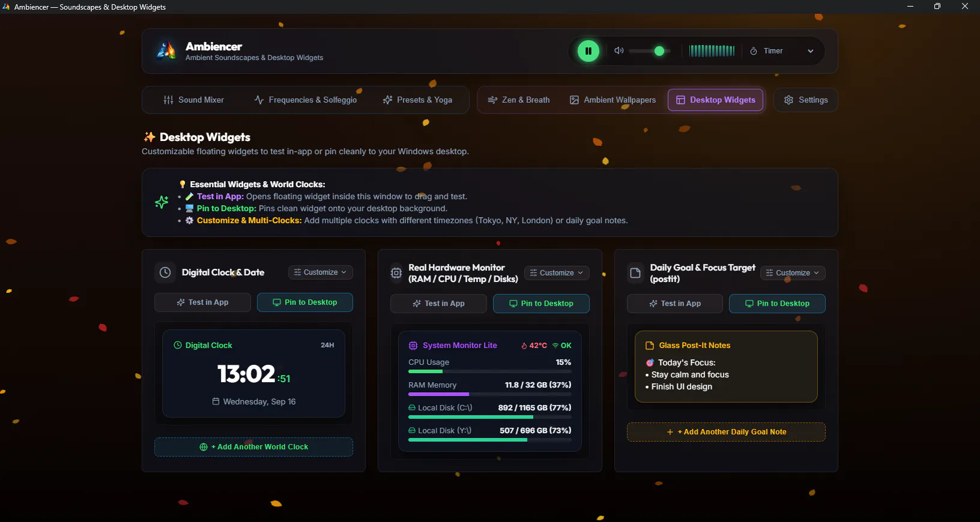980x522 pixels.
Task: Click the '11.8 / 32 GB (37%)' RAM value
Action: coord(538,385)
